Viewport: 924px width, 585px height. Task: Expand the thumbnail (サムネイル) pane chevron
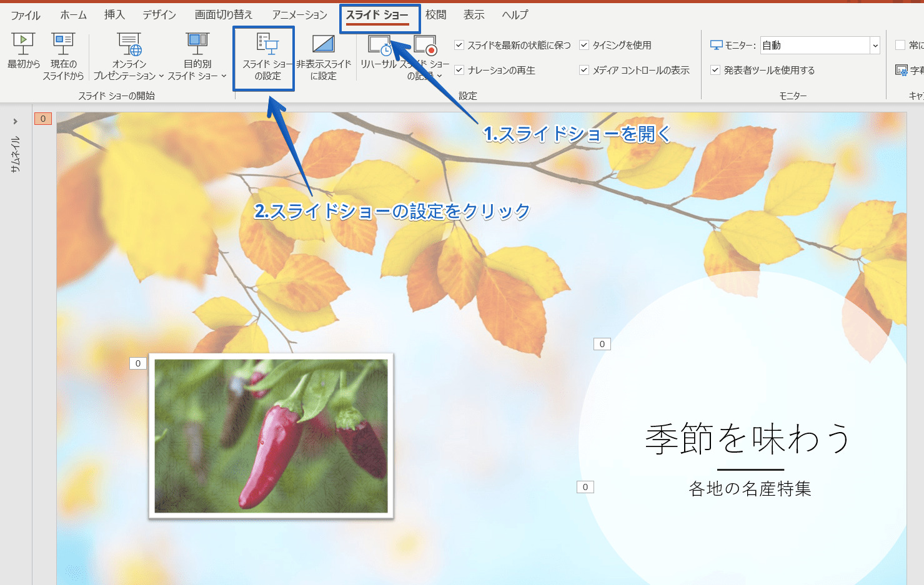click(16, 121)
